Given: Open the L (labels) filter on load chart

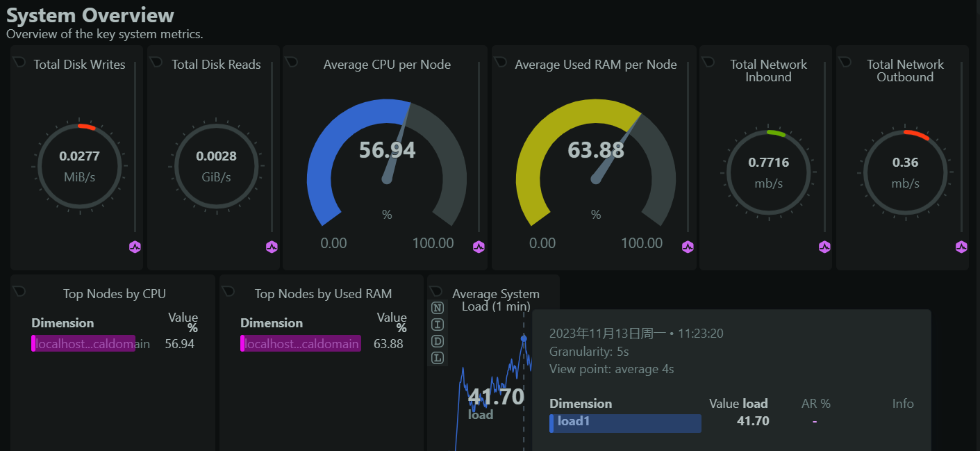Looking at the screenshot, I should pyautogui.click(x=438, y=358).
